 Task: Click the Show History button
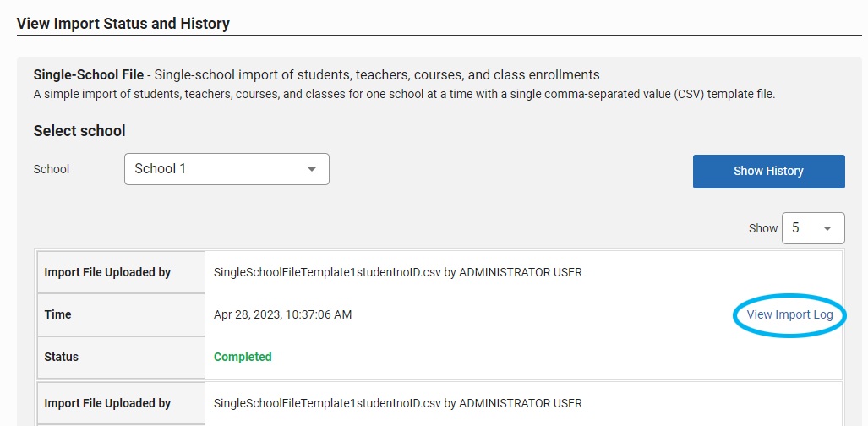769,172
